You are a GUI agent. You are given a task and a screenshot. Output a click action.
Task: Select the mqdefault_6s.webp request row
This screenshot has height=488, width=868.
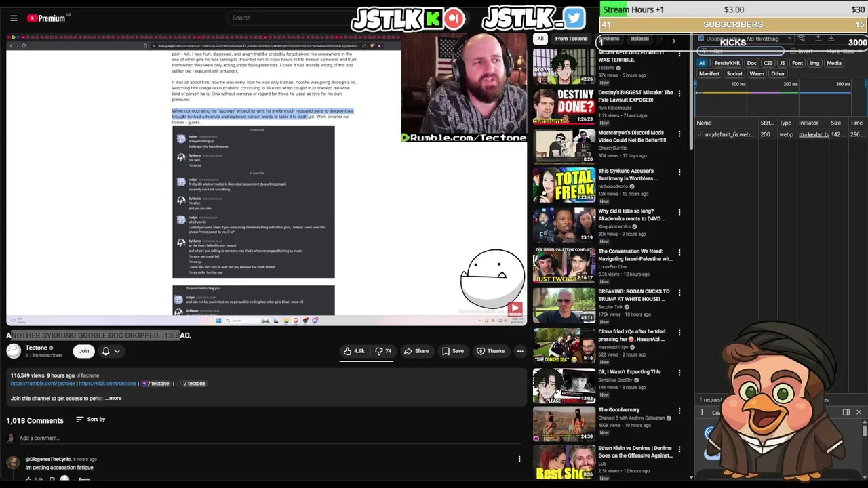[x=781, y=134]
